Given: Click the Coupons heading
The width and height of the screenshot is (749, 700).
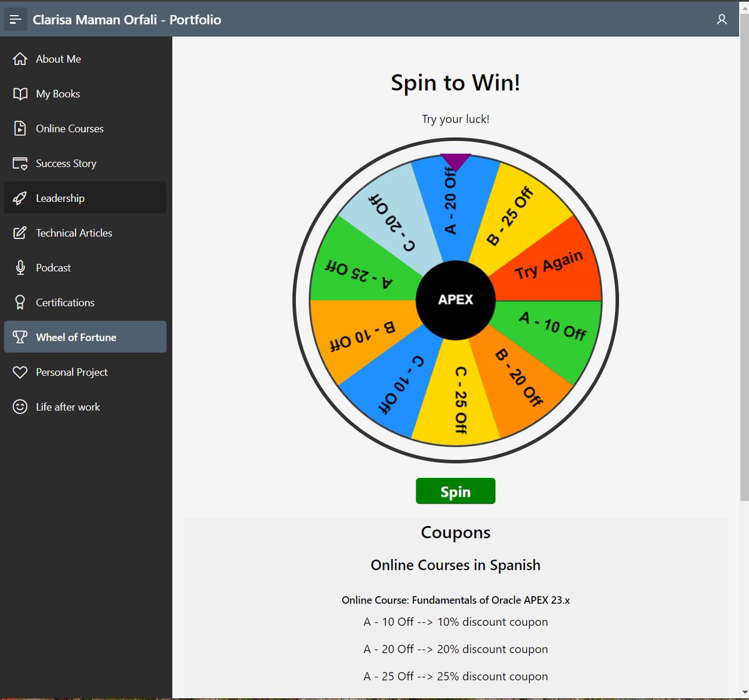Looking at the screenshot, I should point(456,532).
